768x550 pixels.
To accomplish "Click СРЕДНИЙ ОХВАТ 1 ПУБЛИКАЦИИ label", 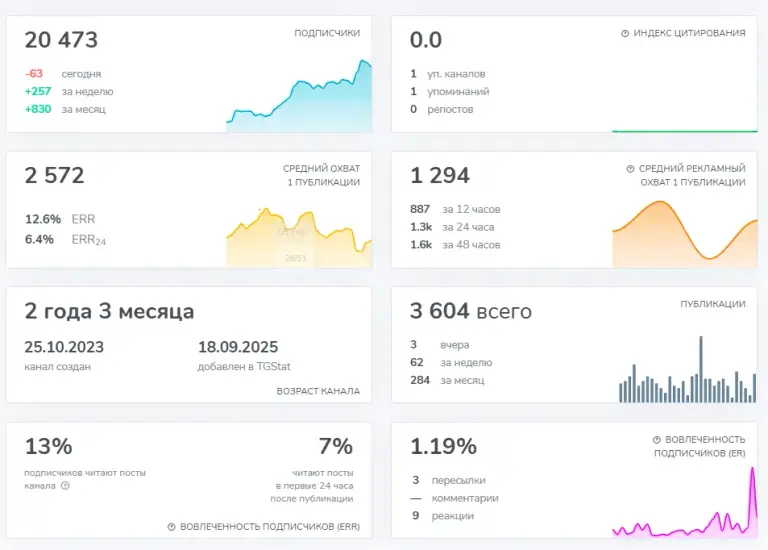I will [322, 175].
